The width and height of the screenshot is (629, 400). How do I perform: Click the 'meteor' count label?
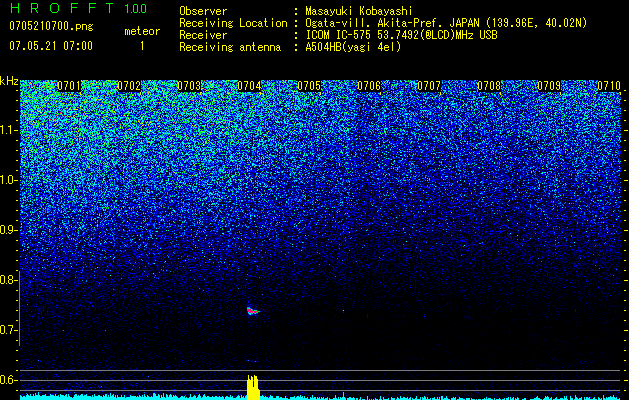pyautogui.click(x=142, y=31)
